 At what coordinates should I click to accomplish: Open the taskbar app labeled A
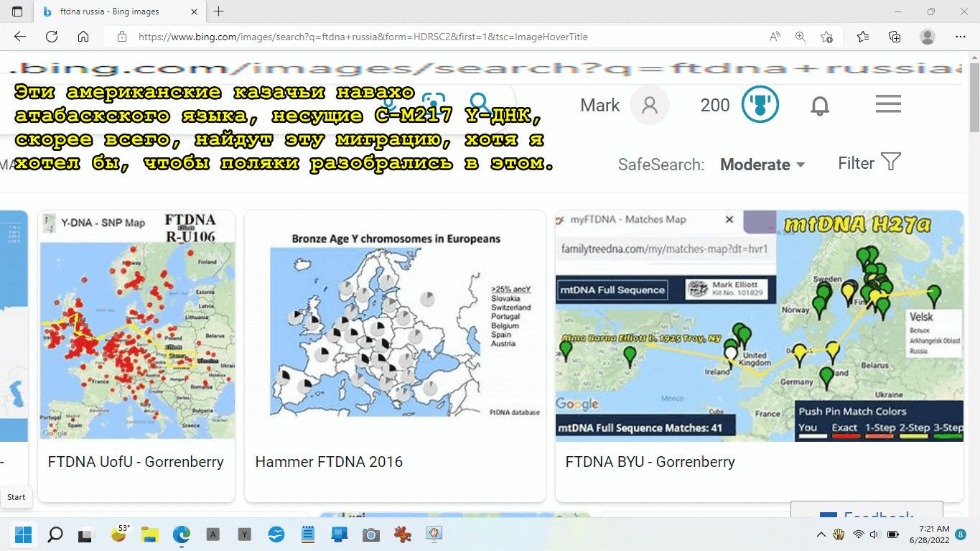click(213, 534)
